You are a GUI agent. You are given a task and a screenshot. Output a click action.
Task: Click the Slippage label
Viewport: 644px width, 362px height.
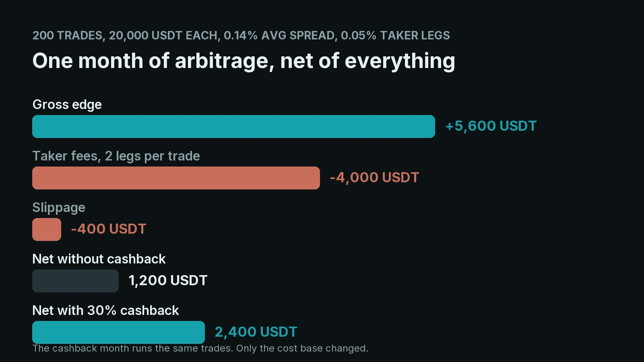coord(59,208)
